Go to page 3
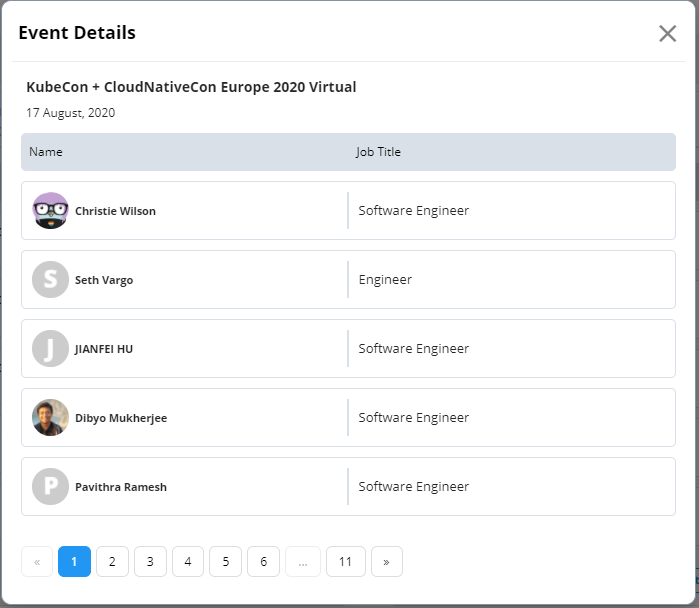The image size is (699, 608). 150,562
